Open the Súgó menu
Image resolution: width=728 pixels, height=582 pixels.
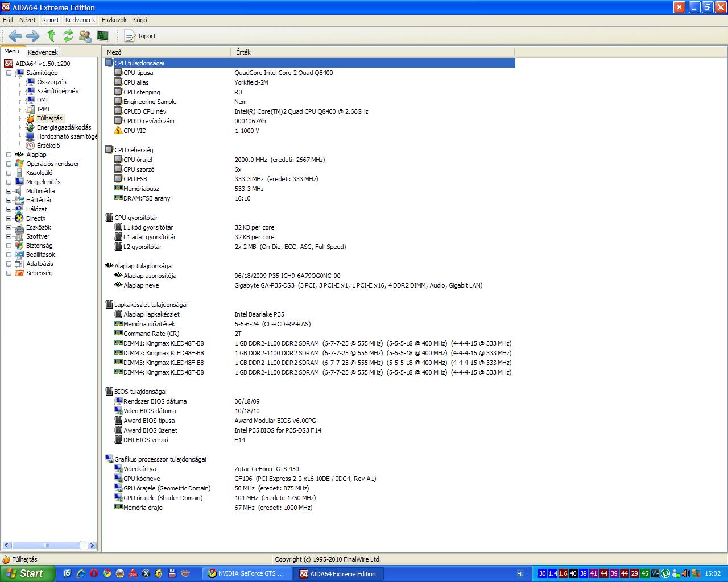pos(140,20)
